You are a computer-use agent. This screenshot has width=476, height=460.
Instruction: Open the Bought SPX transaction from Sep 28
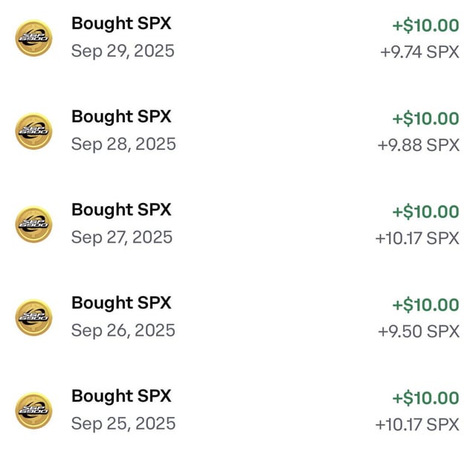(x=121, y=117)
